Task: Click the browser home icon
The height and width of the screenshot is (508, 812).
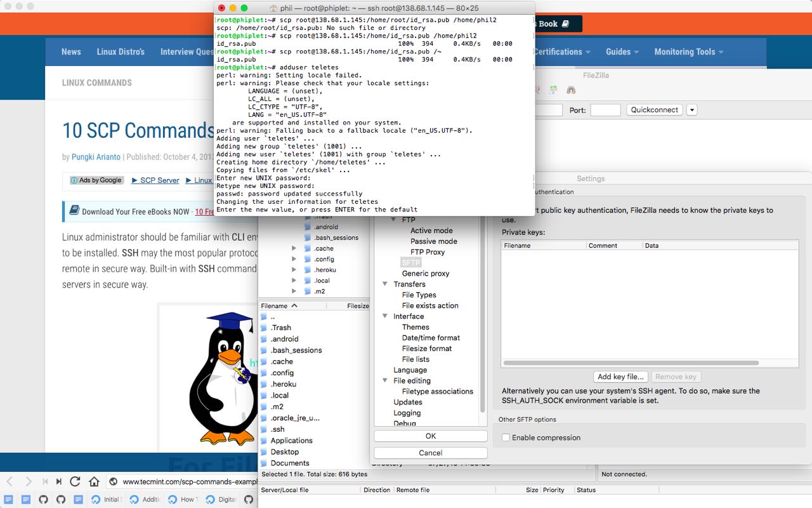Action: [x=94, y=481]
